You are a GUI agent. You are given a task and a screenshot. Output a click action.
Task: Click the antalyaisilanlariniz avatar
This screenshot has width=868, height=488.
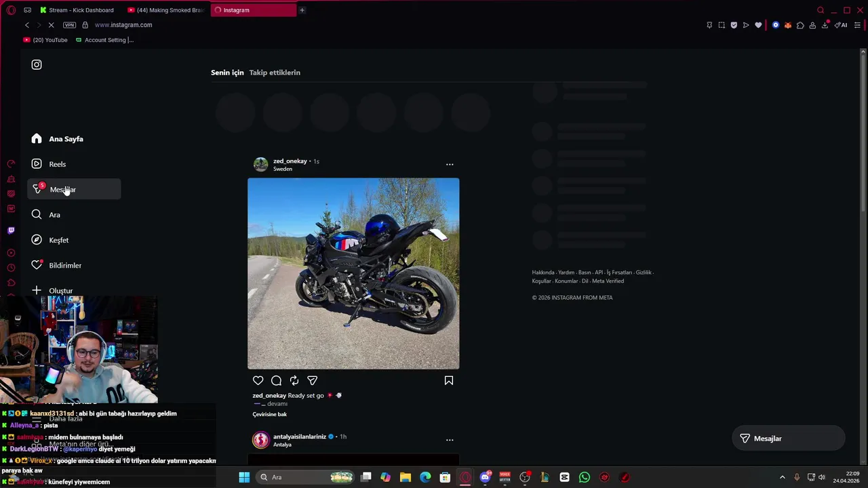260,441
